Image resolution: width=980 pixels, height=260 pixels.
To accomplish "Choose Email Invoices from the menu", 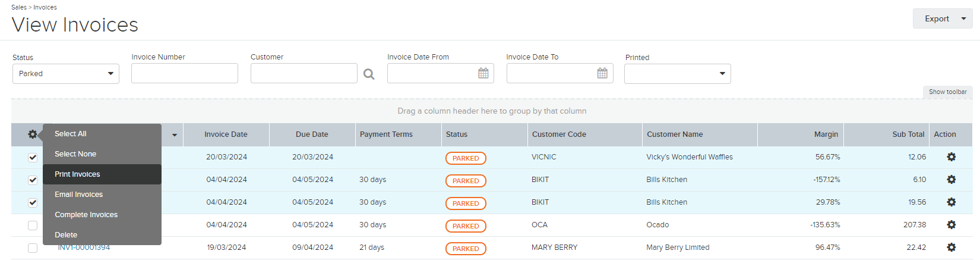I will tap(102, 195).
